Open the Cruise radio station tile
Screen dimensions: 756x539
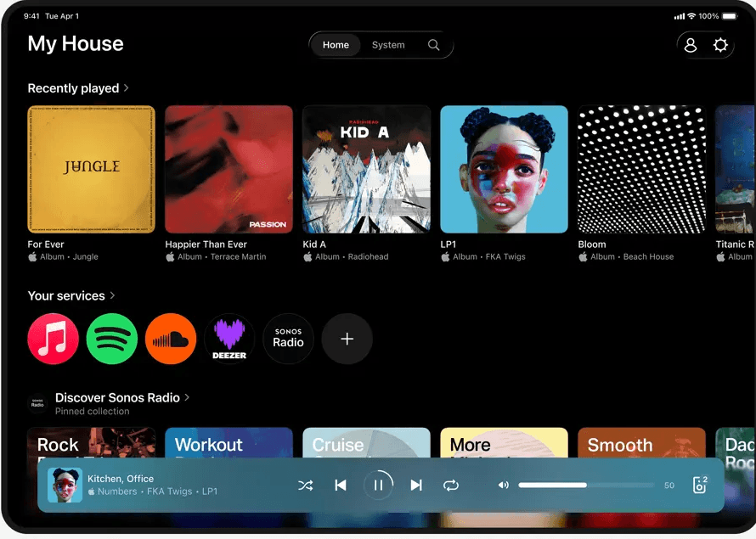coord(366,442)
